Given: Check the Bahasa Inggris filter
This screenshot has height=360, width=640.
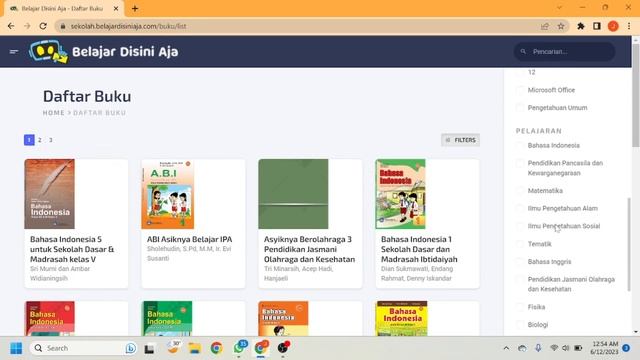Looking at the screenshot, I should [x=520, y=262].
